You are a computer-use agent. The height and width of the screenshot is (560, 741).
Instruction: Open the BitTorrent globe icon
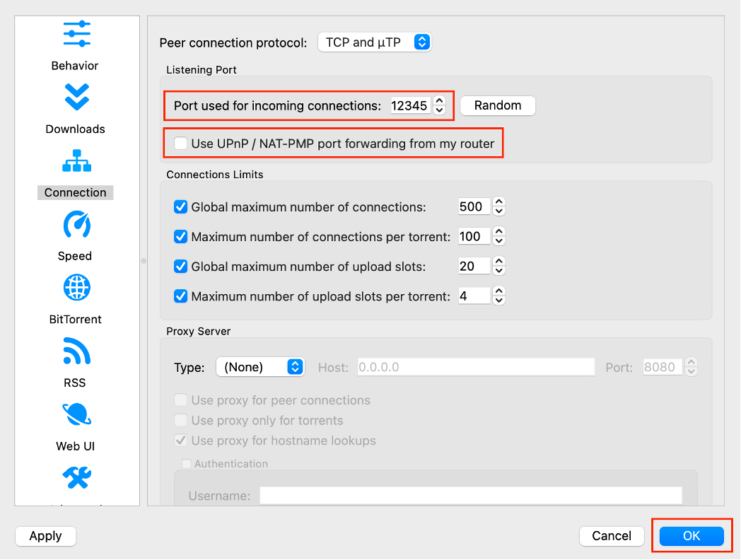76,287
